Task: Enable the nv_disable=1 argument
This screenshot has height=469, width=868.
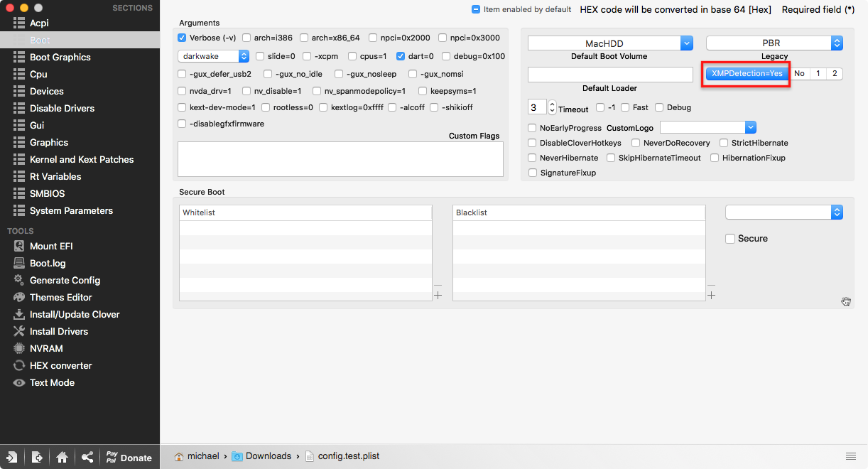Action: click(x=246, y=91)
